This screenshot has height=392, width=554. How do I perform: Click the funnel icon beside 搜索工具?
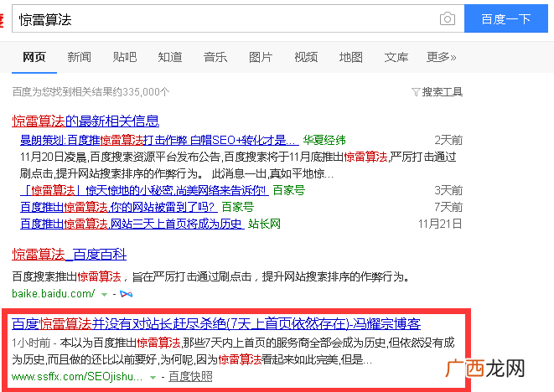click(x=416, y=92)
